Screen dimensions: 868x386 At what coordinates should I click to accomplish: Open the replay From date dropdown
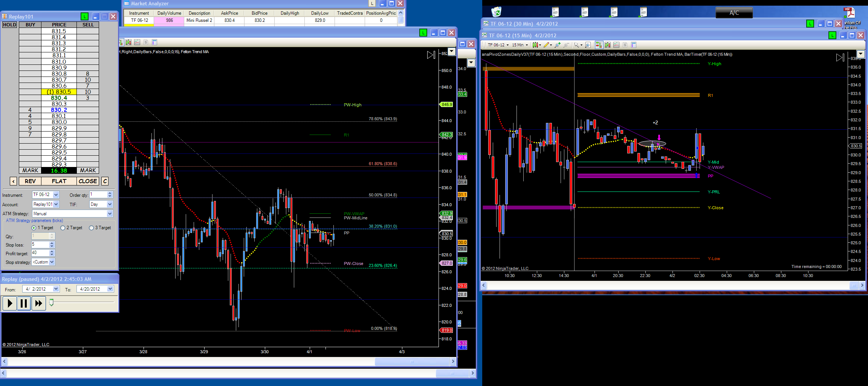(x=56, y=289)
